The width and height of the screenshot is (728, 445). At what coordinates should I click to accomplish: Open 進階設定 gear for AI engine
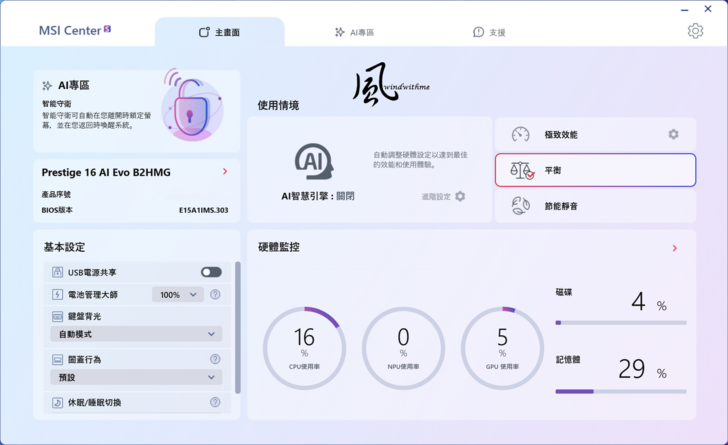460,196
